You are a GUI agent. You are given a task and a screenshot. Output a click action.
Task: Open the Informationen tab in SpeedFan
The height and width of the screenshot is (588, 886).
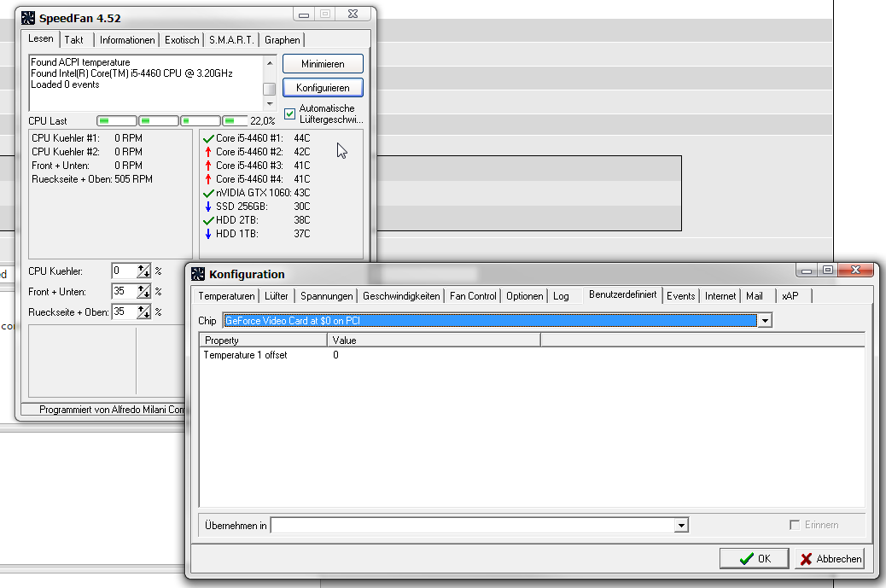pos(127,40)
